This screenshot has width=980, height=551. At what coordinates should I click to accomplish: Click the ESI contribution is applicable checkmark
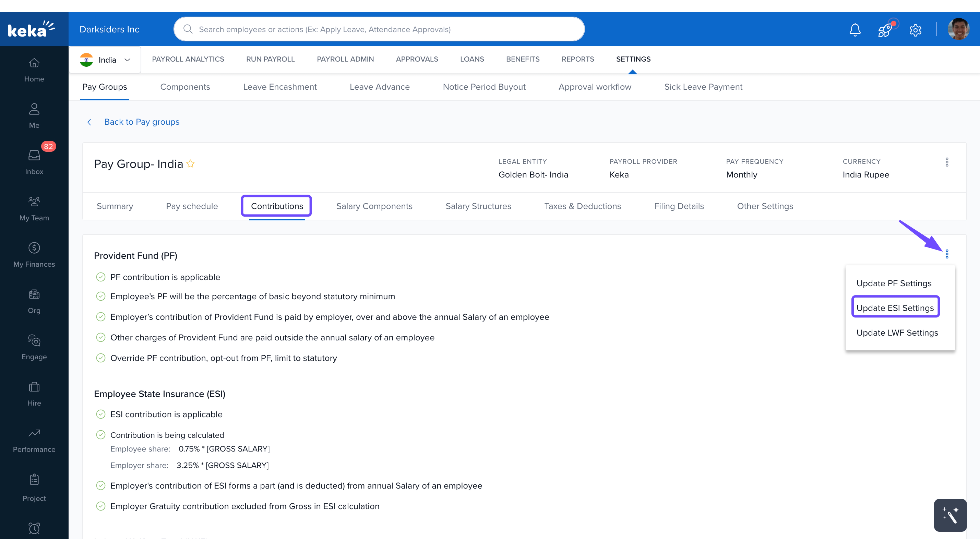(x=100, y=414)
